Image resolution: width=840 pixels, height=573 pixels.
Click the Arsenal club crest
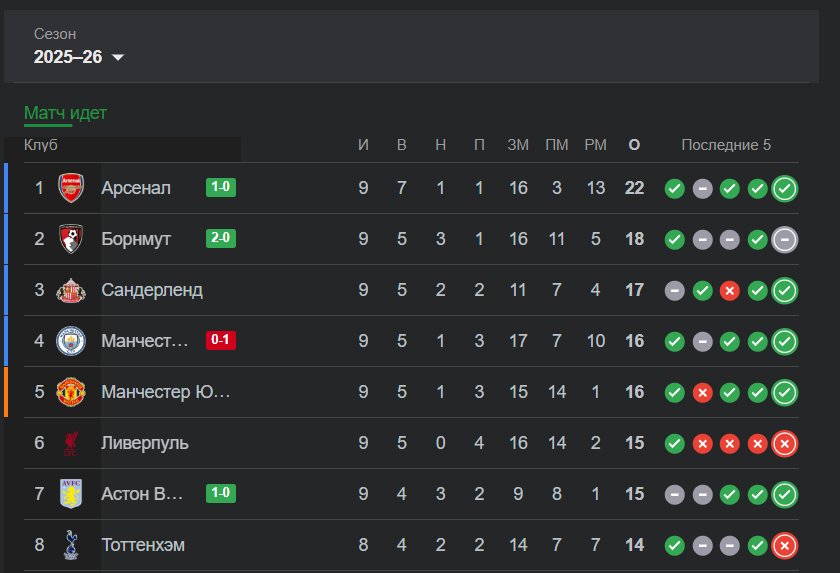click(x=71, y=188)
